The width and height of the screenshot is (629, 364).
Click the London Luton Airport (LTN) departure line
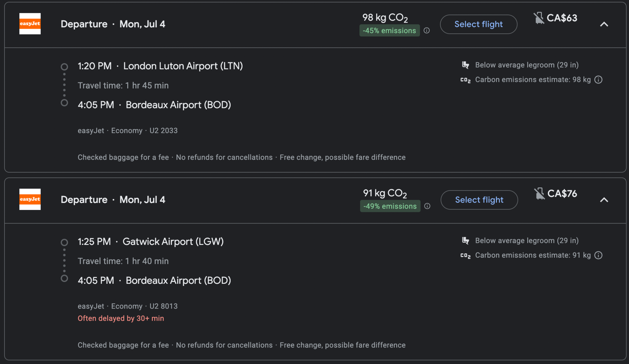coord(160,66)
